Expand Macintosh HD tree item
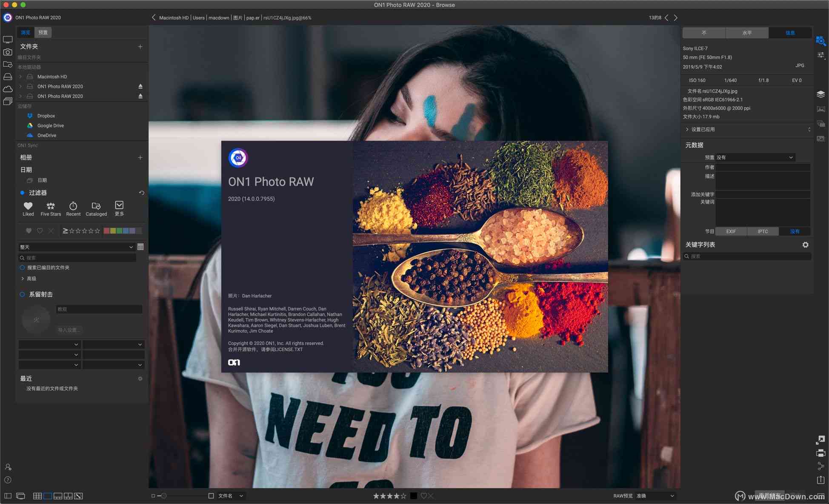The image size is (829, 504). pos(20,76)
